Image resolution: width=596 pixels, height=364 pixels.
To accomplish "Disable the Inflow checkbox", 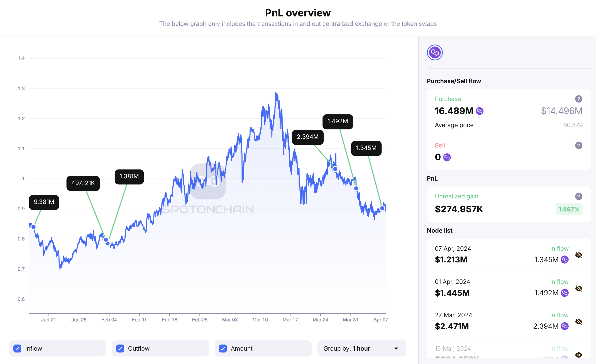I will (x=18, y=348).
